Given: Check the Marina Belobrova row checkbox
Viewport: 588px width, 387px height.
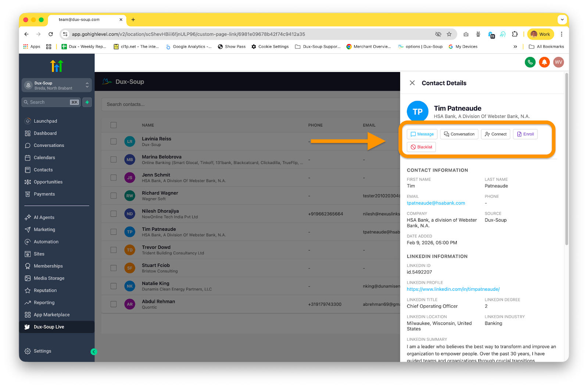Looking at the screenshot, I should [x=114, y=160].
